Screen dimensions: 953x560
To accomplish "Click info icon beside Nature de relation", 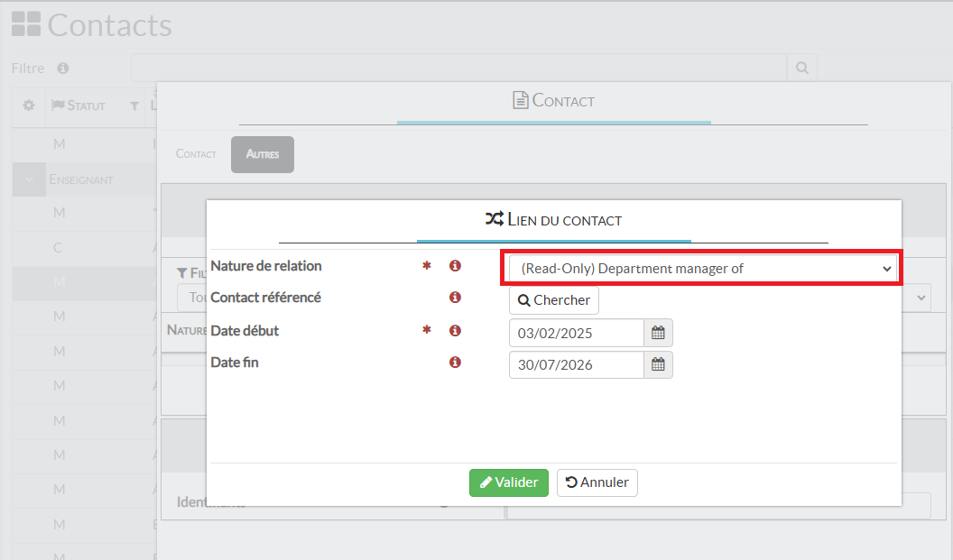I will pyautogui.click(x=455, y=266).
